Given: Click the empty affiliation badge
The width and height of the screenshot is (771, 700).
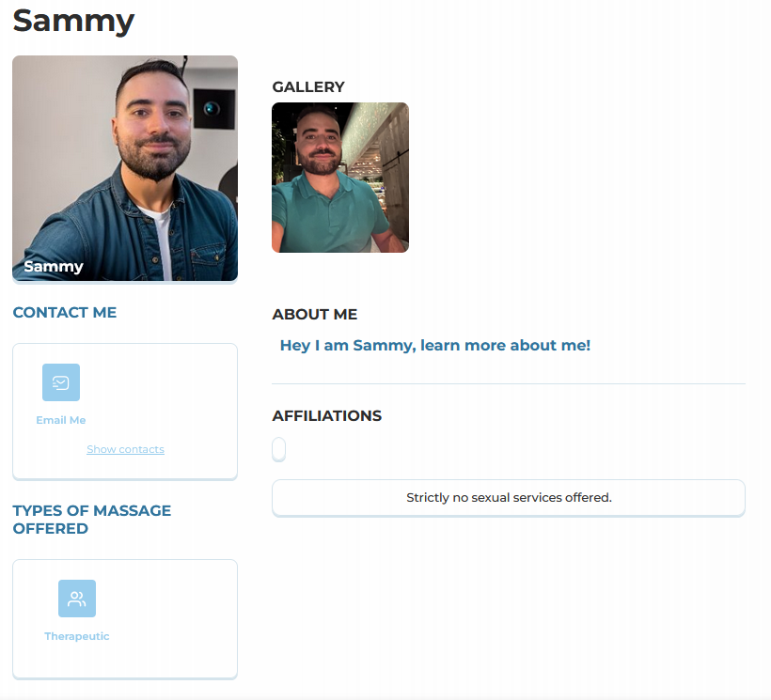Looking at the screenshot, I should [x=278, y=450].
